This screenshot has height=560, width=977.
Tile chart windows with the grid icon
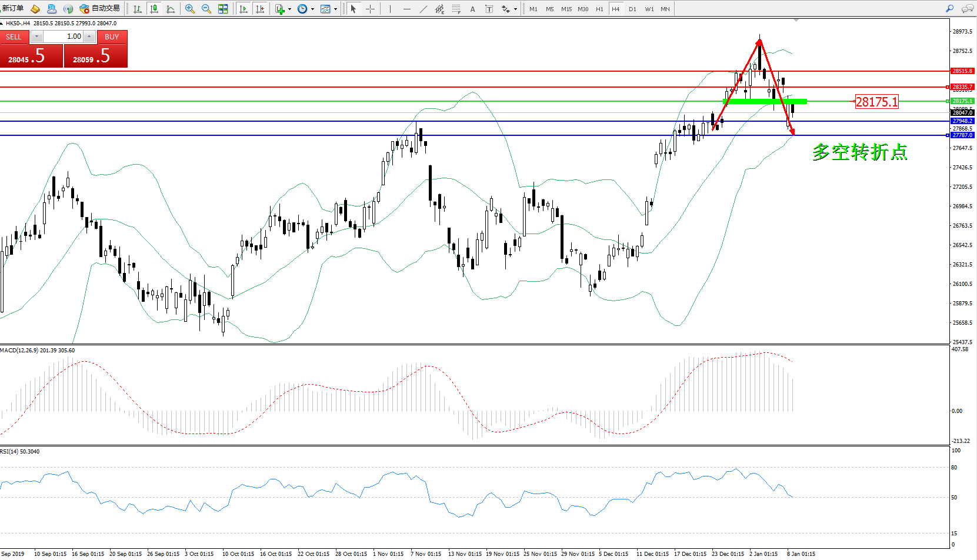pos(223,9)
